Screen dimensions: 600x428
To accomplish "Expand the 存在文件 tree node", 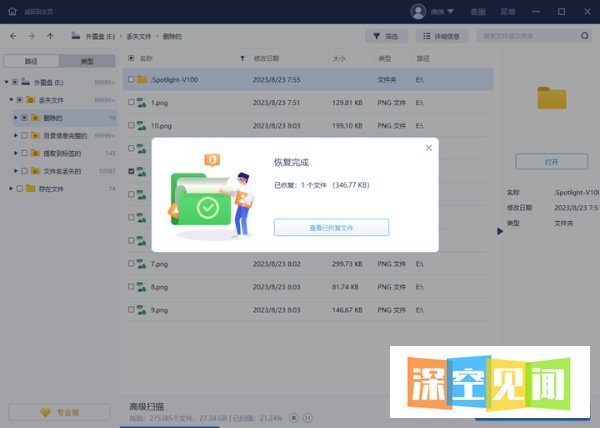I will 11,189.
